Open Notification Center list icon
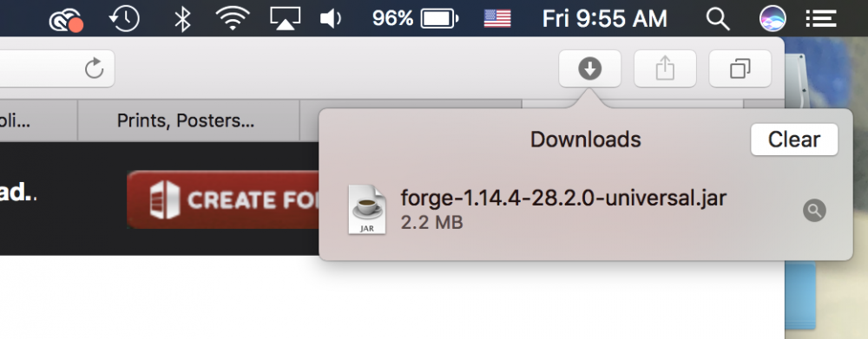 coord(820,19)
